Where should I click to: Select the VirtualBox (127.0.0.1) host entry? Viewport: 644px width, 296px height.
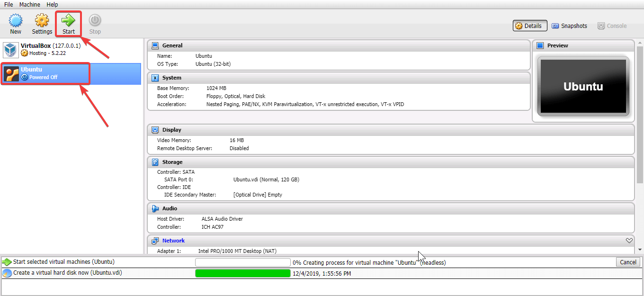(71, 50)
